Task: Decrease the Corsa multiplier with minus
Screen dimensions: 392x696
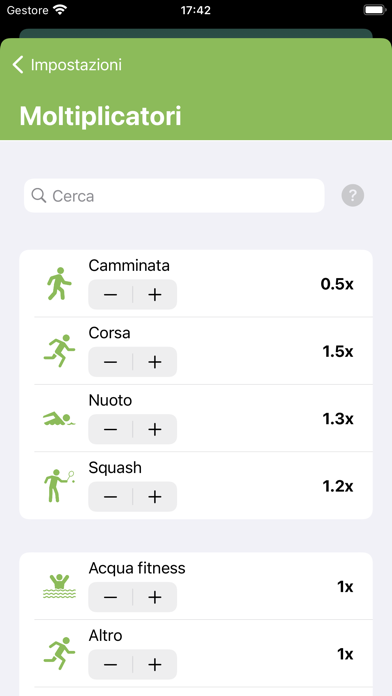Action: coord(110,362)
